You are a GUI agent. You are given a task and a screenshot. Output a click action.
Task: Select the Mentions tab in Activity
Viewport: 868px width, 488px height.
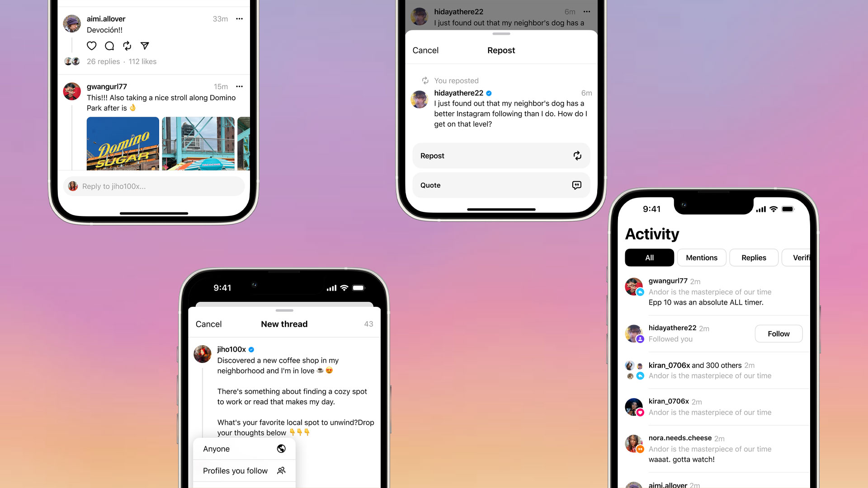(x=701, y=258)
